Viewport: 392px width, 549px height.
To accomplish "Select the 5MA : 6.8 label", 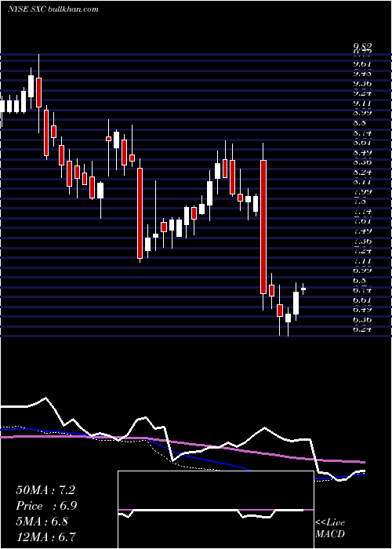I will point(42,522).
